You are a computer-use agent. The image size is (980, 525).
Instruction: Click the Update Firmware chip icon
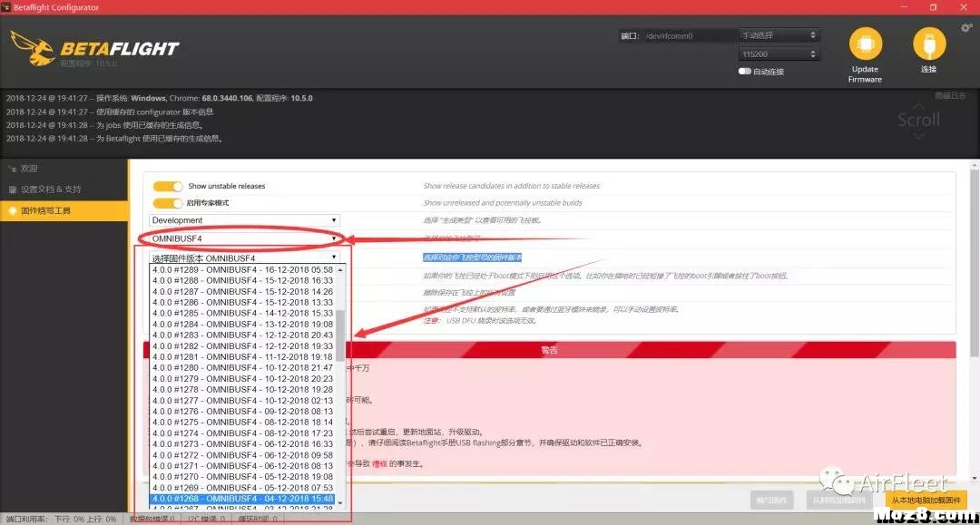click(866, 44)
